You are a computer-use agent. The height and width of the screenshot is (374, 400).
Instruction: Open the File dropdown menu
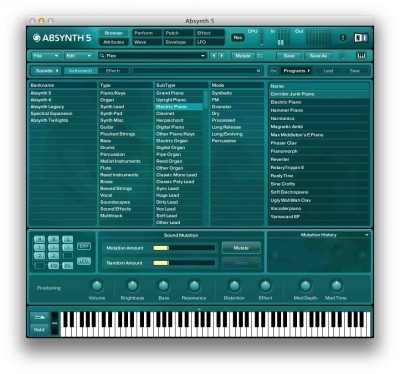[46, 56]
